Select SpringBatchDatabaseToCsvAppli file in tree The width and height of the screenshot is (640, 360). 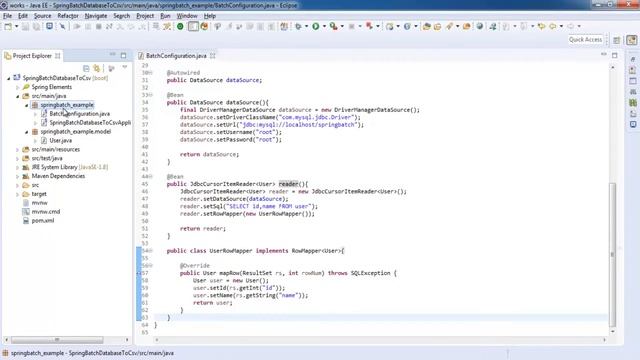90,122
